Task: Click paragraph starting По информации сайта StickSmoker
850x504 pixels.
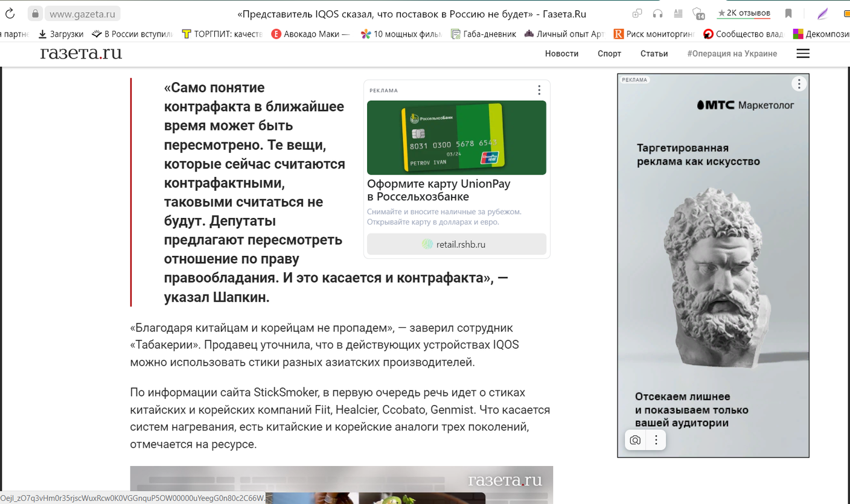Action: coord(340,418)
